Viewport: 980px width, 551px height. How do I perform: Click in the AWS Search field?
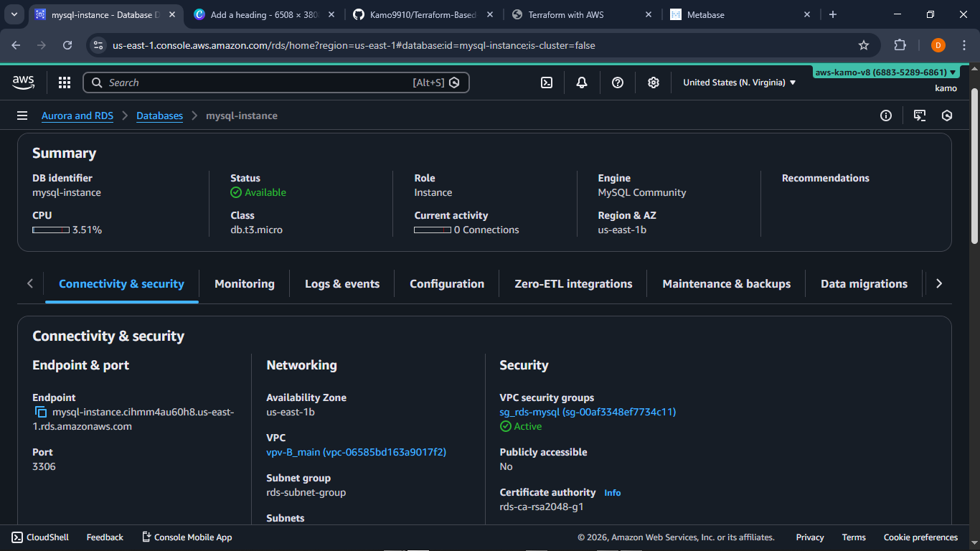(x=258, y=83)
